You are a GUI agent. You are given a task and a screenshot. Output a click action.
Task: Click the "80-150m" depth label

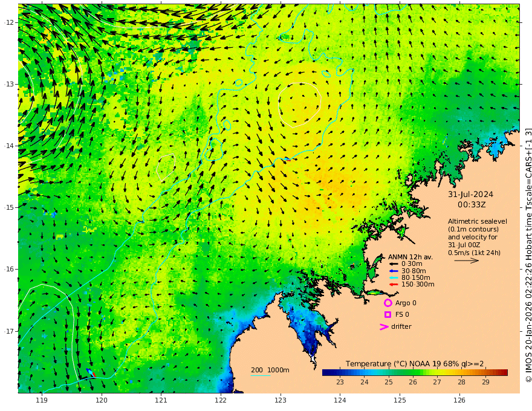(x=415, y=277)
